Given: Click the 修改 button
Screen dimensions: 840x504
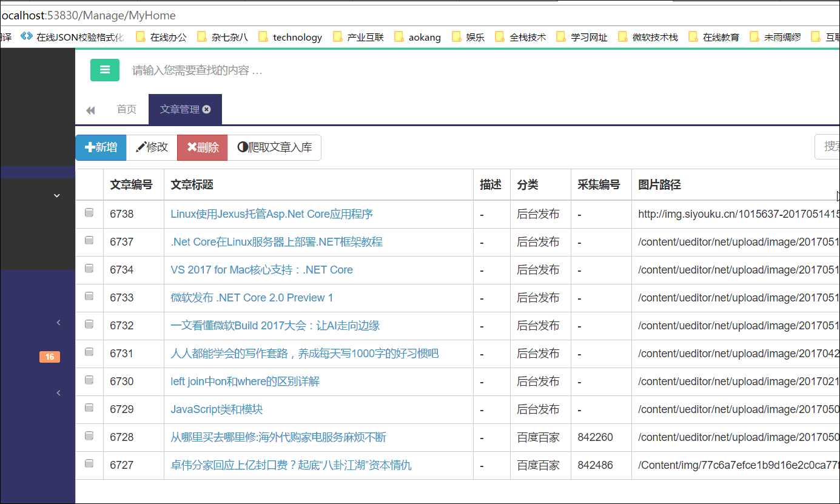Looking at the screenshot, I should click(x=152, y=147).
